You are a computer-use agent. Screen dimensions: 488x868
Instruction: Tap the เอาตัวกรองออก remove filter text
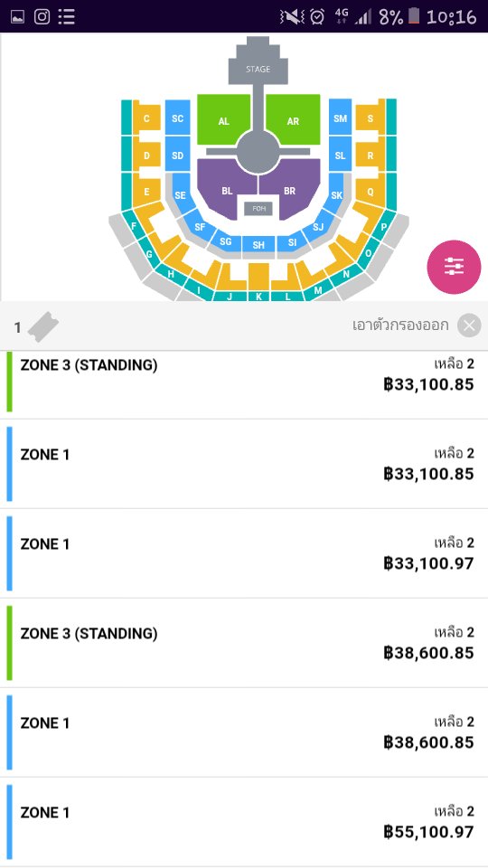[x=400, y=325]
